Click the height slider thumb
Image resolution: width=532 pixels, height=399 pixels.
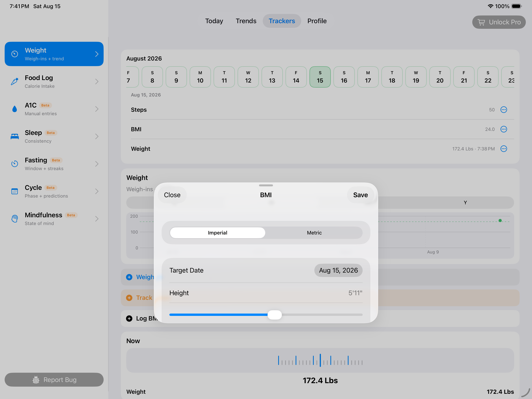[x=275, y=315]
